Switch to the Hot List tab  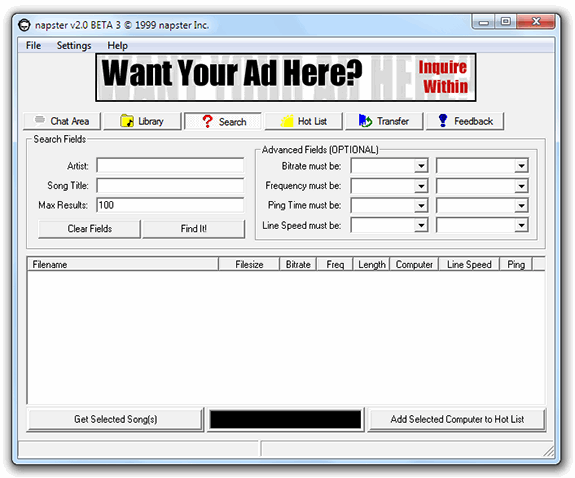pos(304,121)
